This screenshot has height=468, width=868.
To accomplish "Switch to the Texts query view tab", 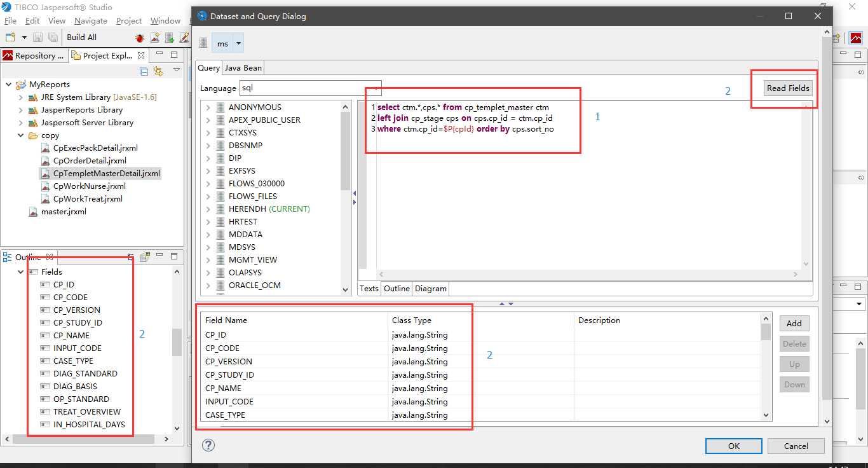I will [x=369, y=289].
